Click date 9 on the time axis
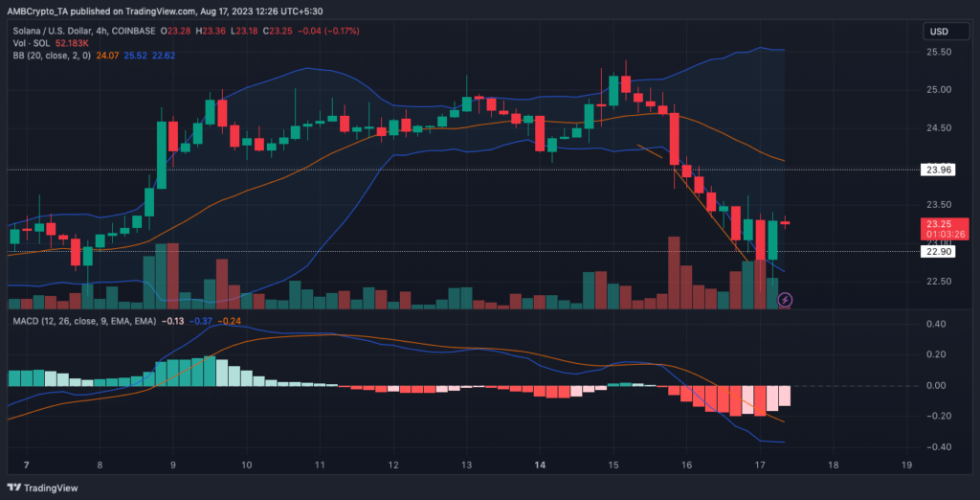Image resolution: width=980 pixels, height=500 pixels. 173,465
